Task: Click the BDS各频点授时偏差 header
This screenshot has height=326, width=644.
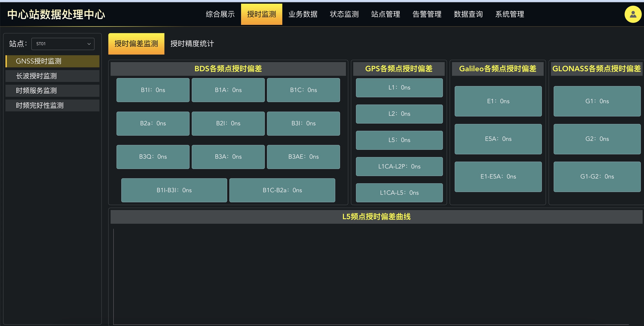Action: tap(228, 69)
